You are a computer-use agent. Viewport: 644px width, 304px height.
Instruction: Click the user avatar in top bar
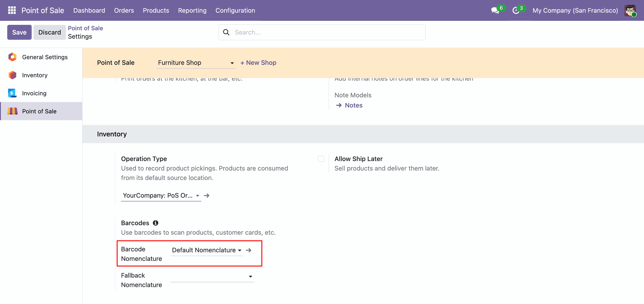tap(630, 10)
